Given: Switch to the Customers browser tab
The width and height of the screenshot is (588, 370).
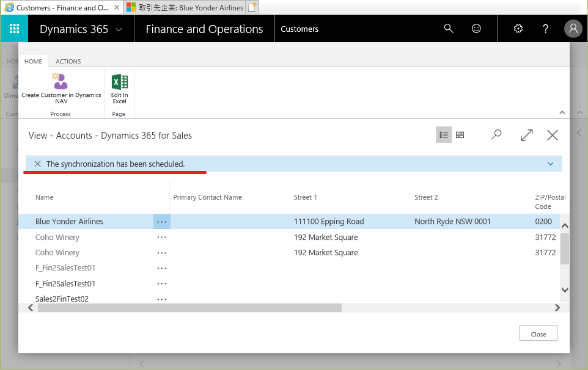Looking at the screenshot, I should click(62, 7).
